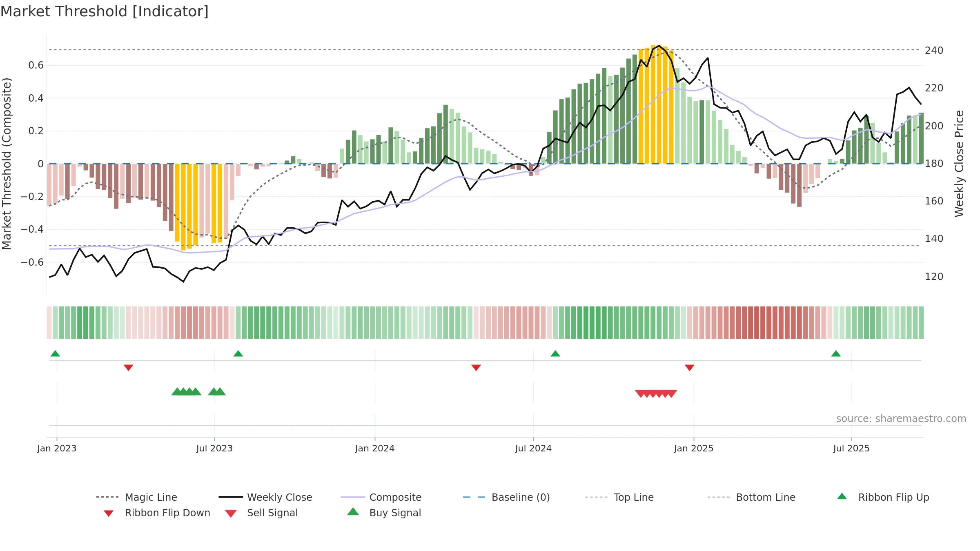The height and width of the screenshot is (551, 980).
Task: Click the 240 price axis label
Action: [934, 50]
